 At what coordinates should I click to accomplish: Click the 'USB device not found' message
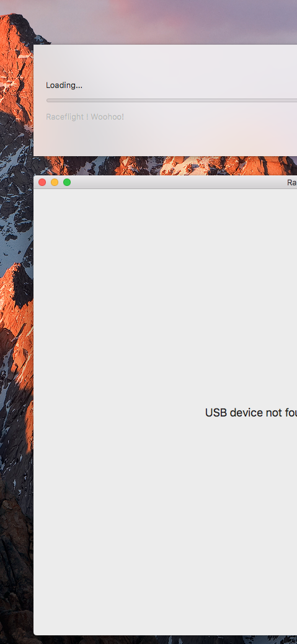(251, 413)
